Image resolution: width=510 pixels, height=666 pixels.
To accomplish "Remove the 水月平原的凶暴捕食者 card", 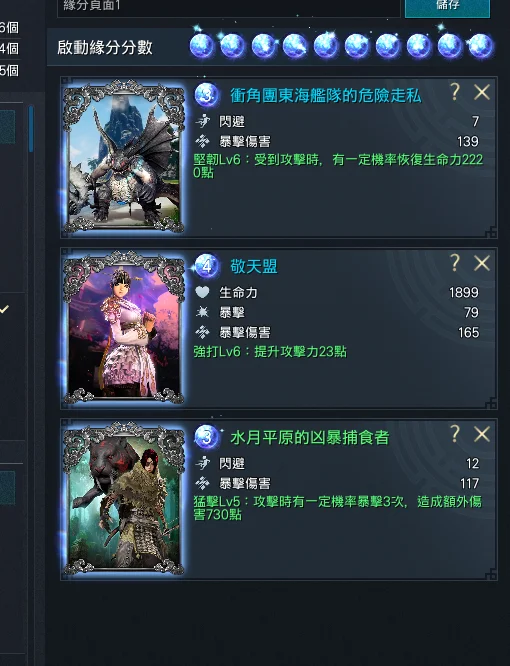I will (x=482, y=435).
